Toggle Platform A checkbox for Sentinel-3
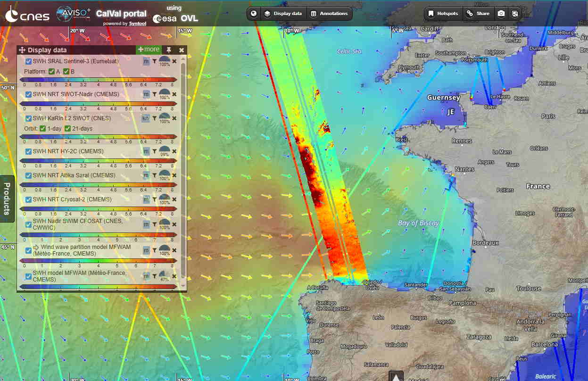 [x=51, y=72]
